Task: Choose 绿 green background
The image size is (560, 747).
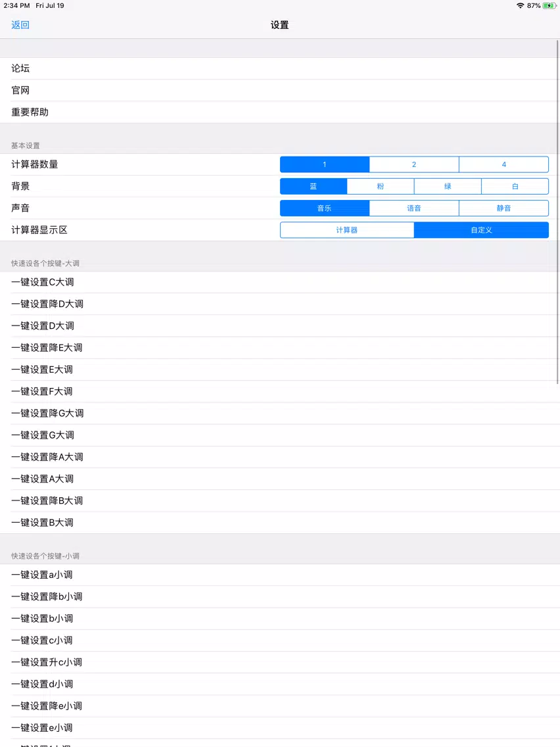Action: click(x=448, y=186)
